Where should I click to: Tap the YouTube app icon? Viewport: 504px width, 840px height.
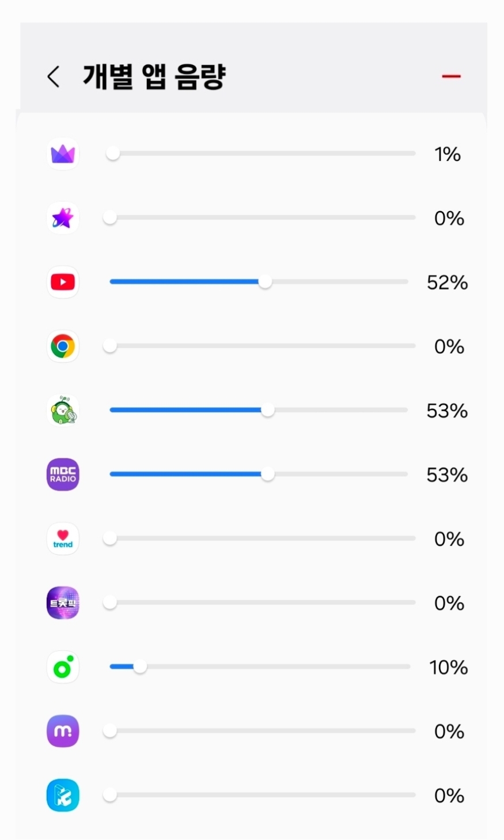tap(63, 282)
